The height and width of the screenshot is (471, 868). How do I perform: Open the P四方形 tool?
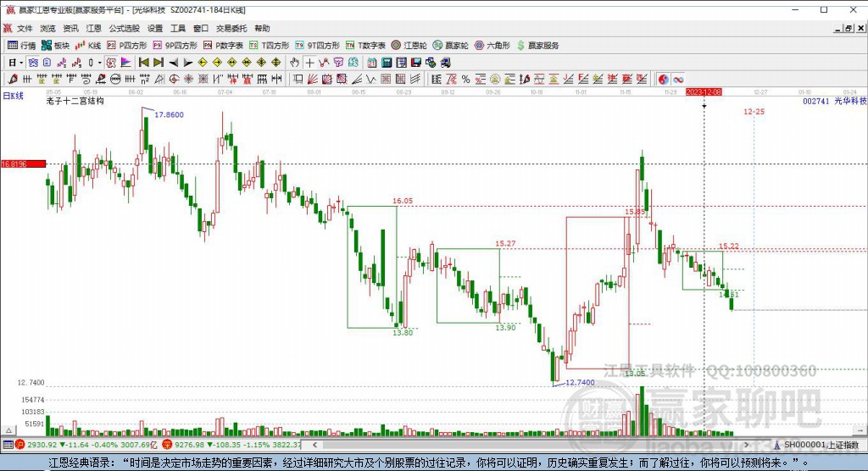coord(127,46)
